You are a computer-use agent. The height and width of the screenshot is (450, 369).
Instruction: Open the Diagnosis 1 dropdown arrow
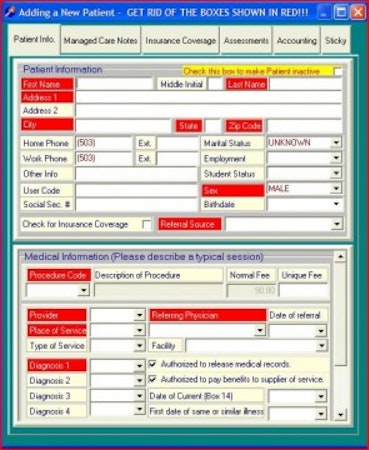(x=140, y=366)
